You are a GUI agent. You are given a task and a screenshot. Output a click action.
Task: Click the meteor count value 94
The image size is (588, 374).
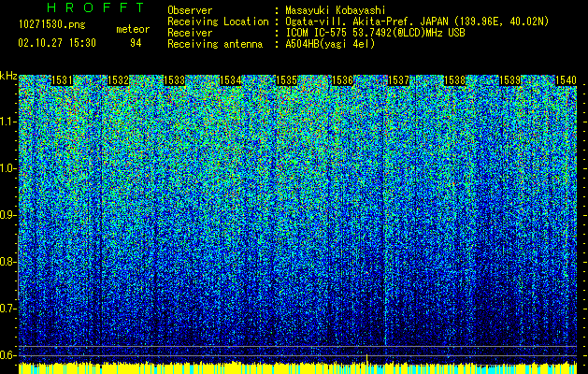coord(136,43)
